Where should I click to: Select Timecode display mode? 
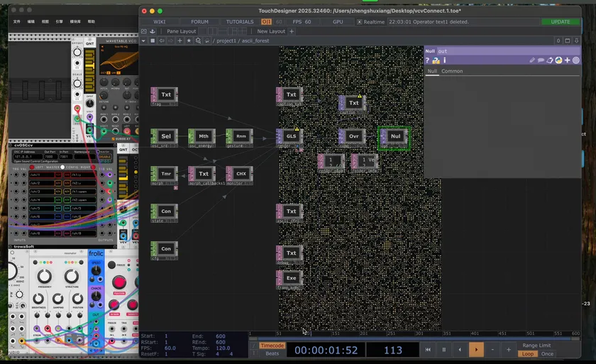272,346
